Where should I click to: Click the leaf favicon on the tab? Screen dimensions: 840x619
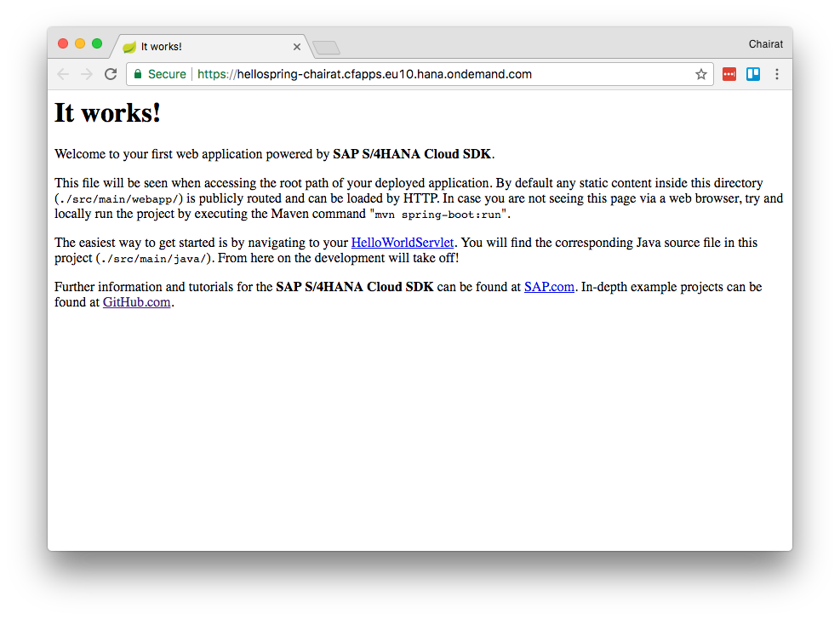129,47
